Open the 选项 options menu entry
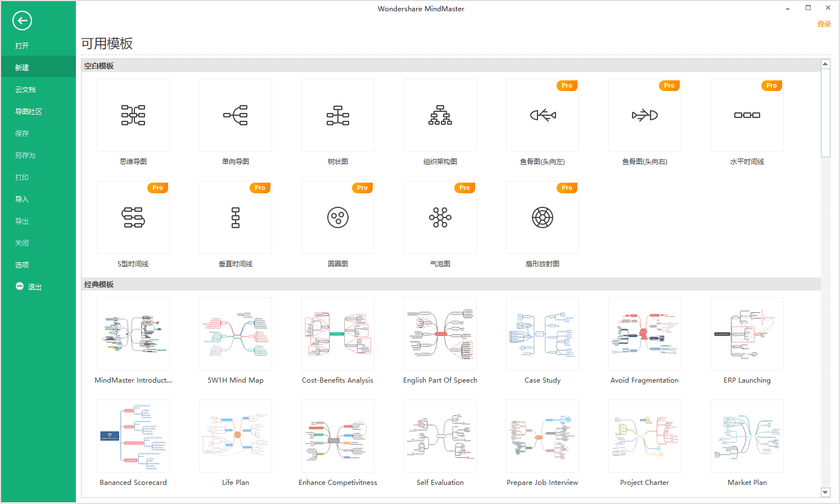The image size is (840, 504). pos(21,264)
